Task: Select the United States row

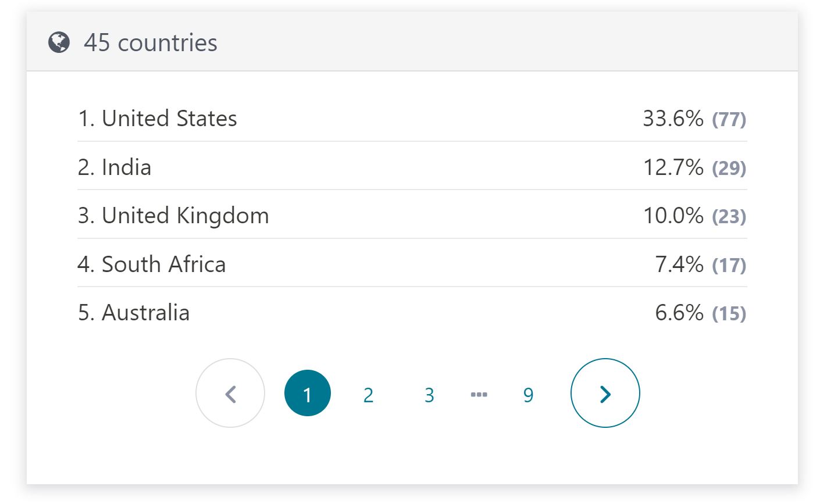Action: click(412, 119)
